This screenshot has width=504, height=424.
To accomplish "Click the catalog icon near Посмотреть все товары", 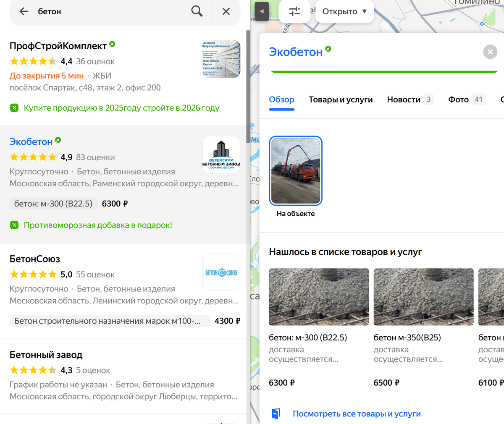I will point(276,414).
